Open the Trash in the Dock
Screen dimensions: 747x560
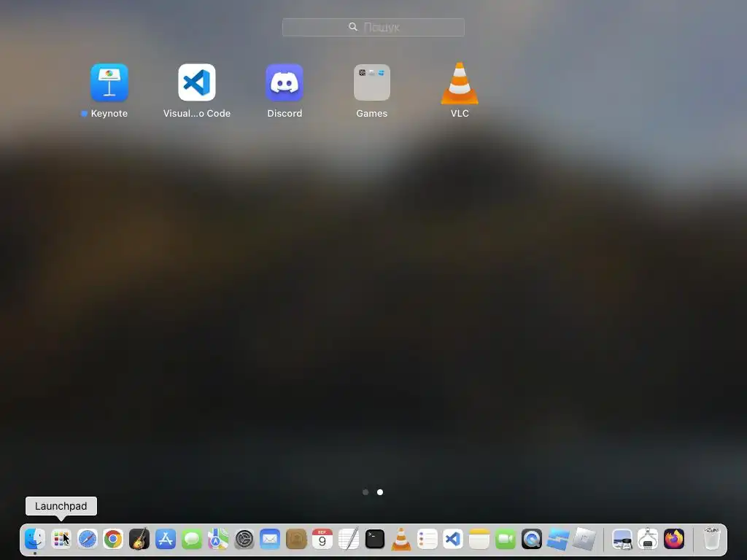click(712, 539)
